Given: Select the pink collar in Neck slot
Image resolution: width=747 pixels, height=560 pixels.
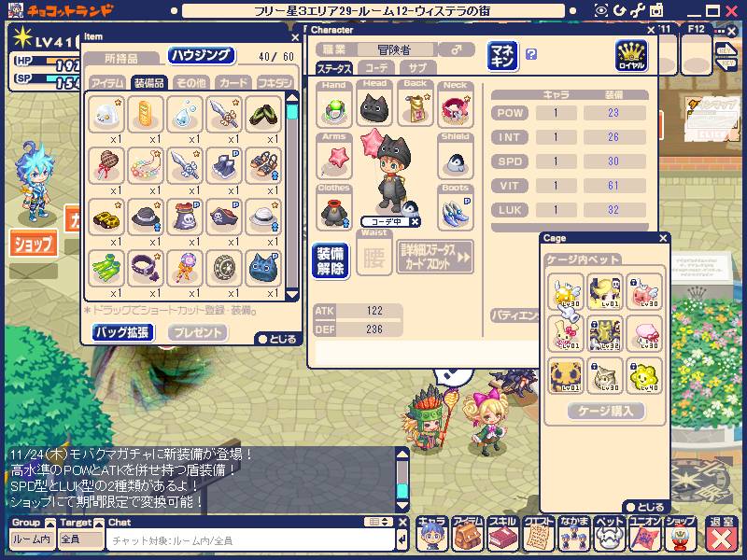Looking at the screenshot, I should 456,109.
